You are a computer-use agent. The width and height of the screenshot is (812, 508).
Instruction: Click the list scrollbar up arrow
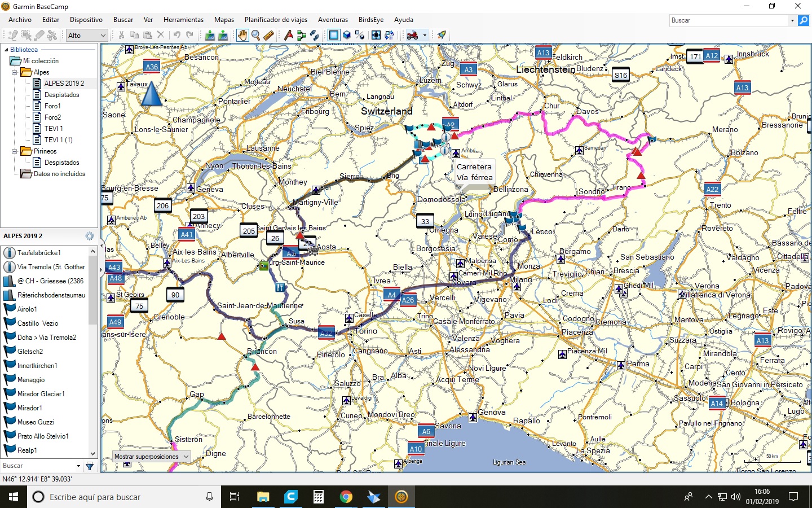tap(93, 251)
